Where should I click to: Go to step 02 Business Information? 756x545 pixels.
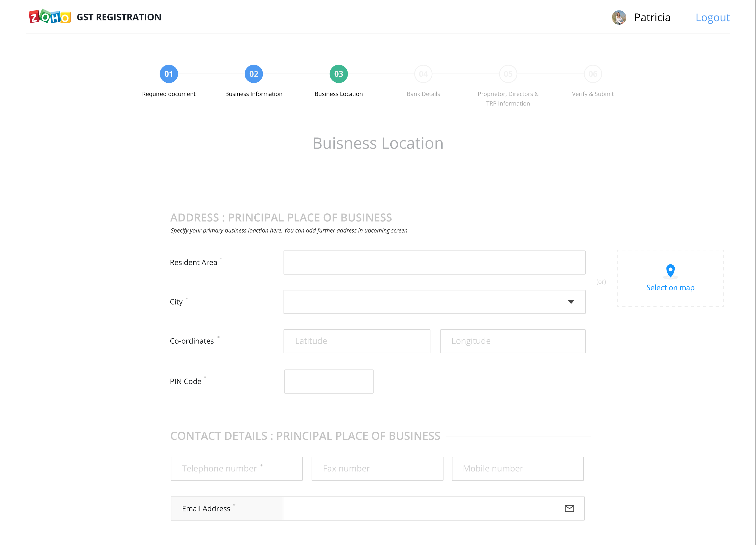[x=254, y=74]
